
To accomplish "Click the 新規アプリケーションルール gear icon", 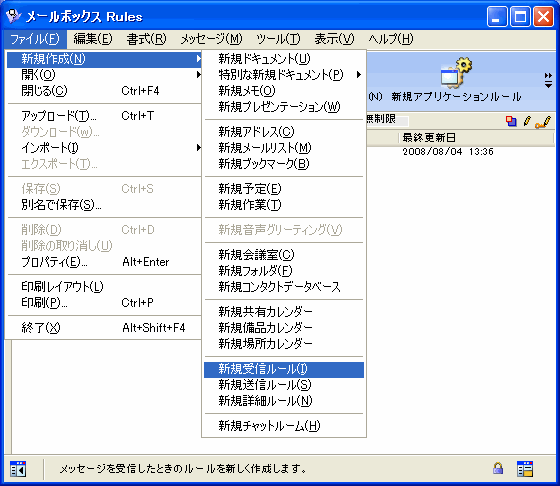I will (x=456, y=72).
